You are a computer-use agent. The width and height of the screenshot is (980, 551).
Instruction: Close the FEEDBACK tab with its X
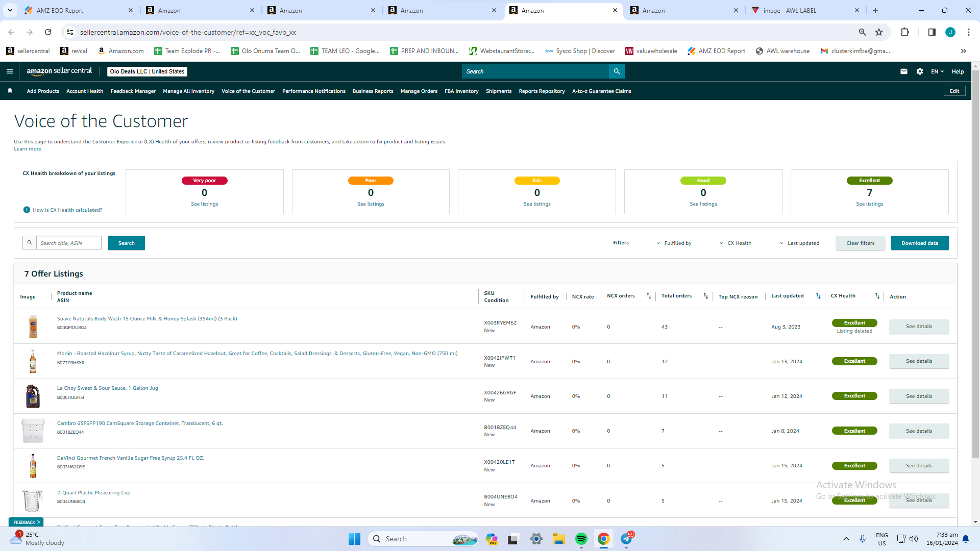[39, 522]
